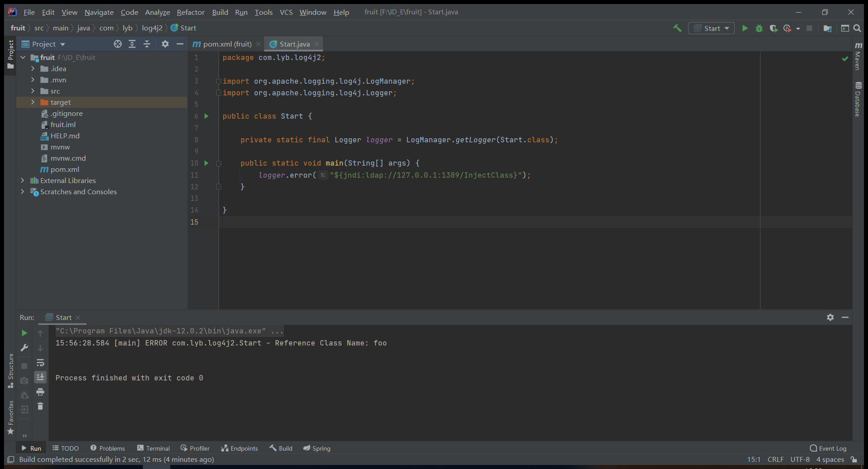Image resolution: width=868 pixels, height=469 pixels.
Task: Open Project Structure icon in toolbar
Action: 828,28
